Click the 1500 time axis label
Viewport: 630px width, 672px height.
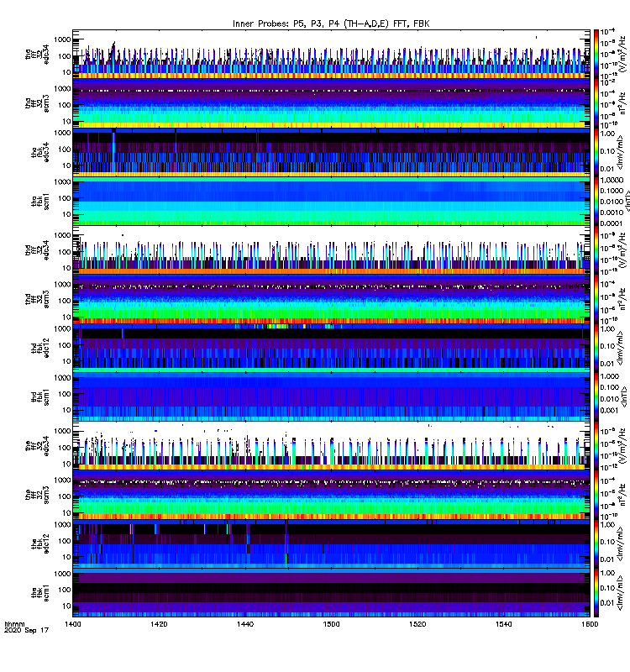(331, 624)
